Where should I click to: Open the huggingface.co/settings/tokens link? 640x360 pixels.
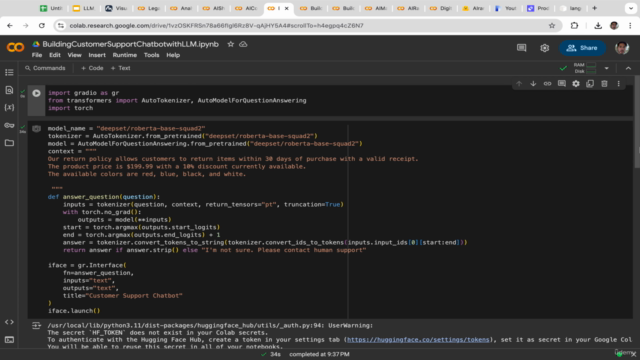click(x=418, y=340)
